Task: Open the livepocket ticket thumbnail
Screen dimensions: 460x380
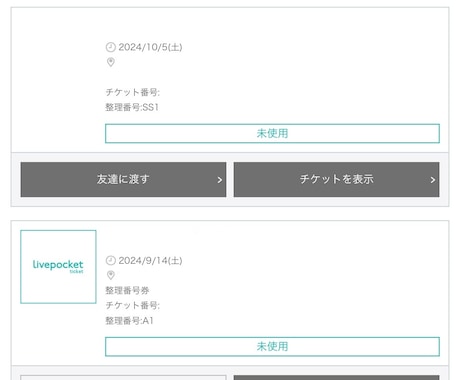Action: [58, 267]
